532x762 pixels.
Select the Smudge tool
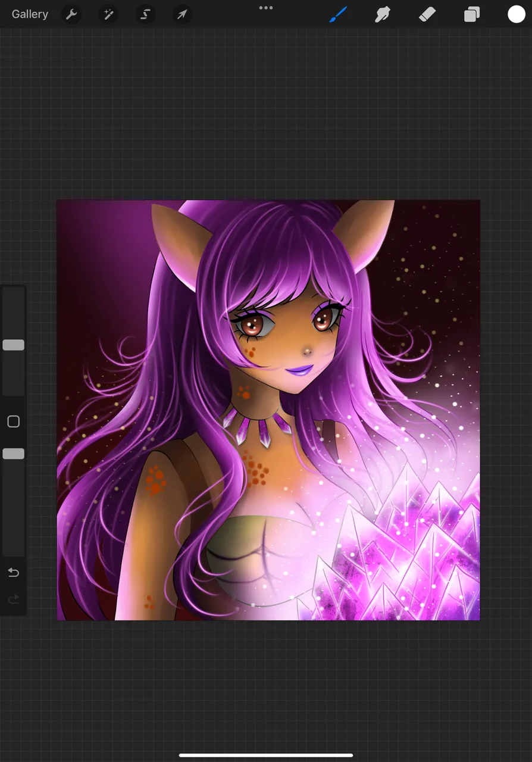pyautogui.click(x=382, y=14)
